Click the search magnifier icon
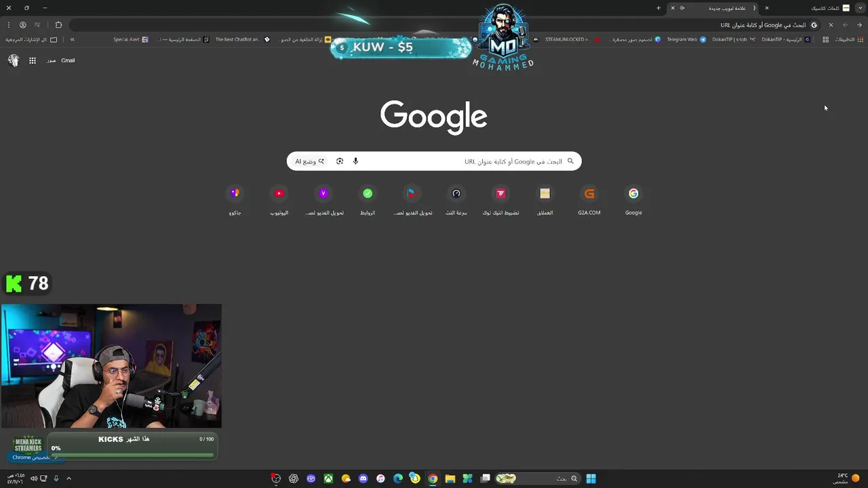This screenshot has height=488, width=868. (570, 161)
